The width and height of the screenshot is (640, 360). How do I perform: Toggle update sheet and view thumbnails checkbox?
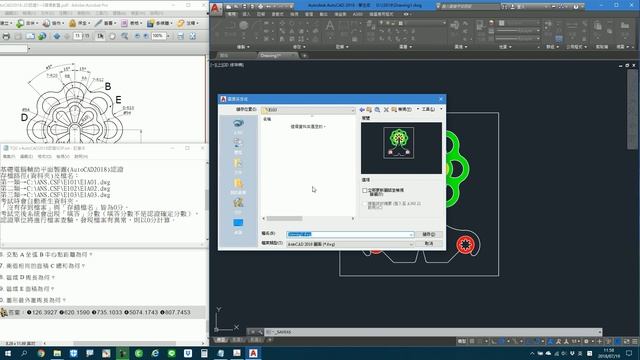[x=364, y=191]
